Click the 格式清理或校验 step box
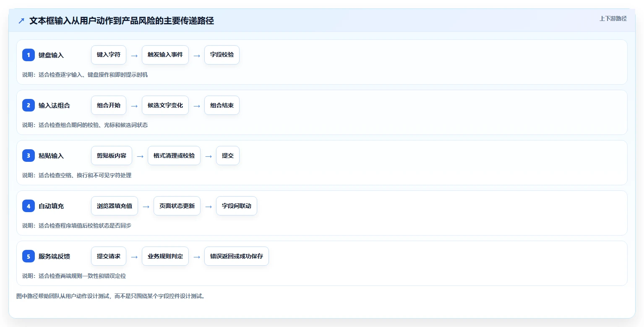The image size is (644, 327). tap(174, 156)
